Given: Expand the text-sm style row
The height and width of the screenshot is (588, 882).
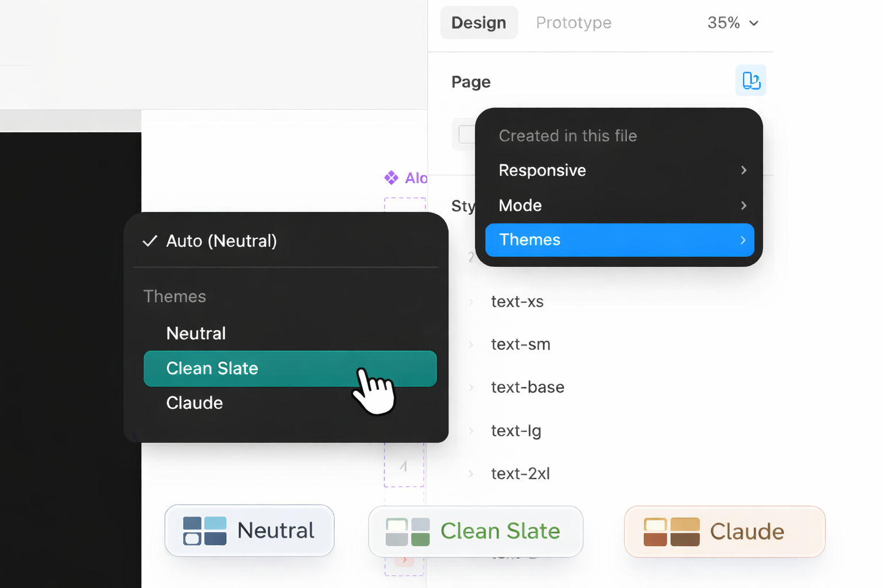Looking at the screenshot, I should [x=471, y=345].
